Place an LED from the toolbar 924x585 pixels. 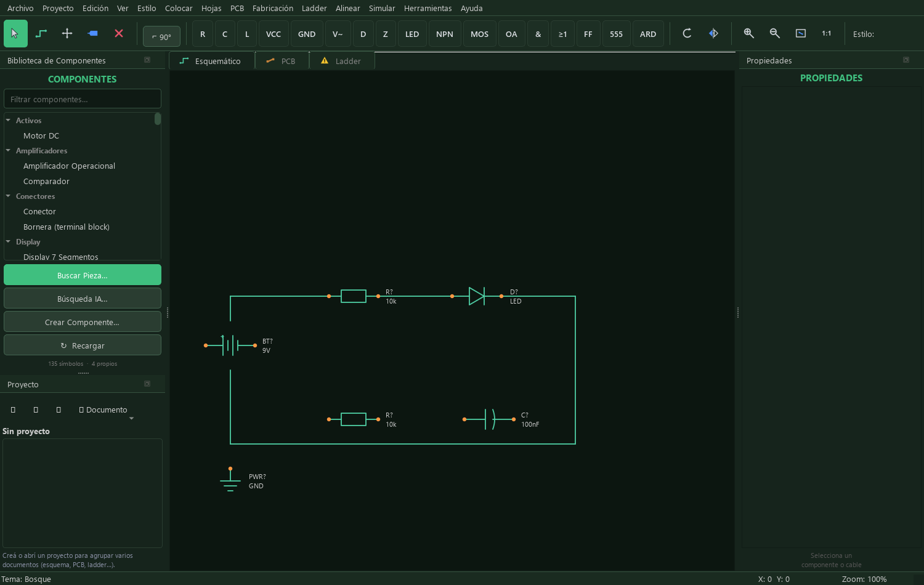(x=412, y=34)
